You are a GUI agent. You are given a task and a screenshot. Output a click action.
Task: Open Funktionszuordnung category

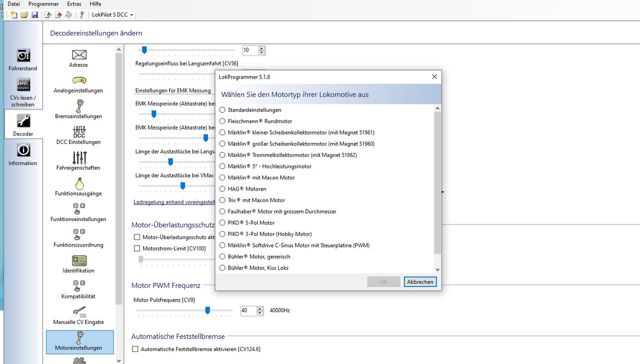tap(78, 238)
